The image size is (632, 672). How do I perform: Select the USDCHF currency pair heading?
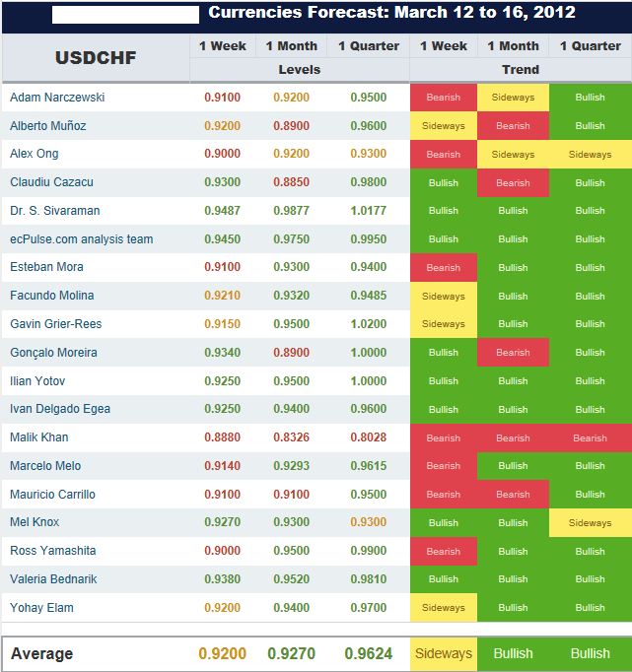coord(96,57)
